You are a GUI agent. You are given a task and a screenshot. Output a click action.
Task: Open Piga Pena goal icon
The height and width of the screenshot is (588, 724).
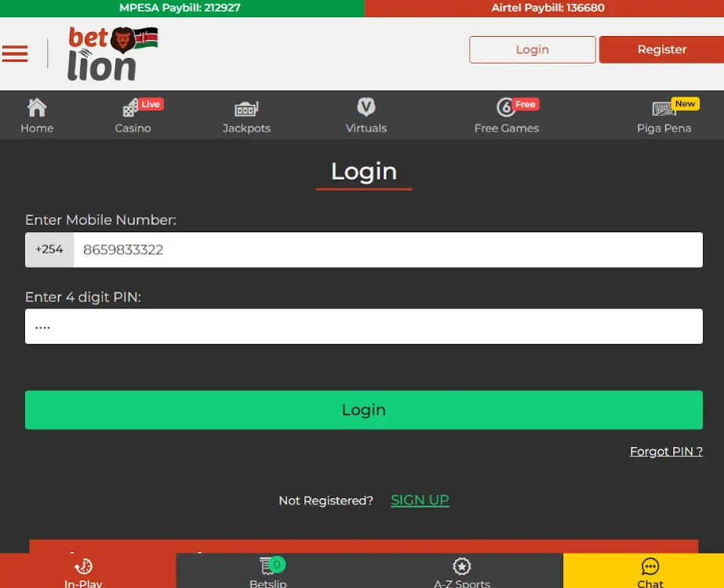tap(664, 109)
